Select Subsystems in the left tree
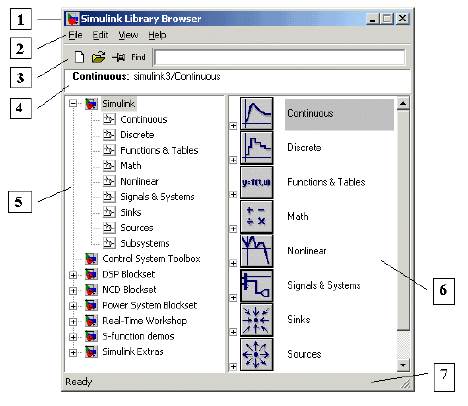Screen dimensions: 468x406 coord(145,243)
